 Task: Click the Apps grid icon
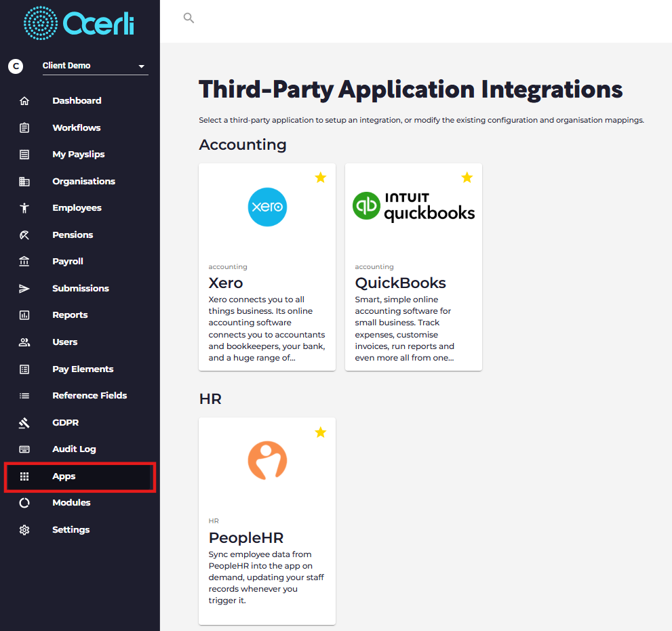coord(24,476)
